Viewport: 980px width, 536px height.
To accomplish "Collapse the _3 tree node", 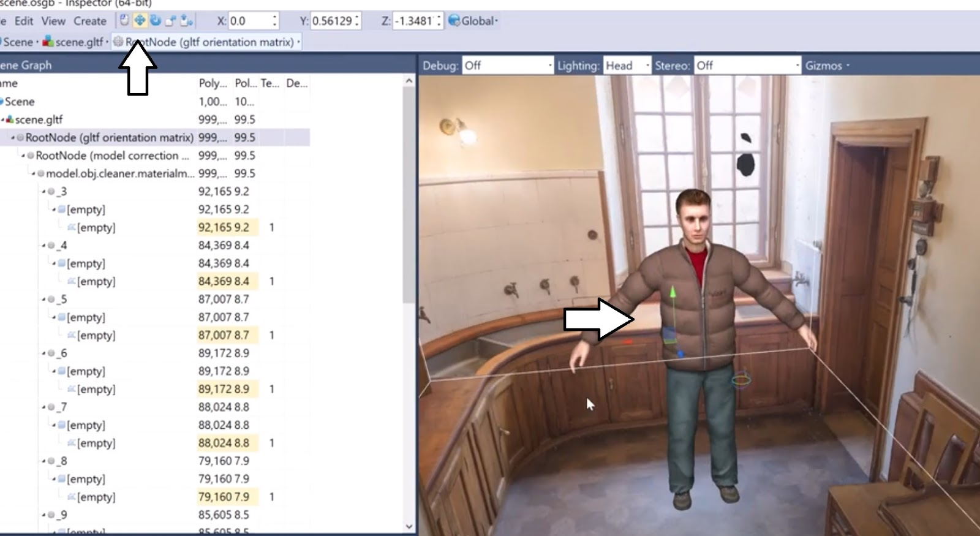I will (x=44, y=192).
